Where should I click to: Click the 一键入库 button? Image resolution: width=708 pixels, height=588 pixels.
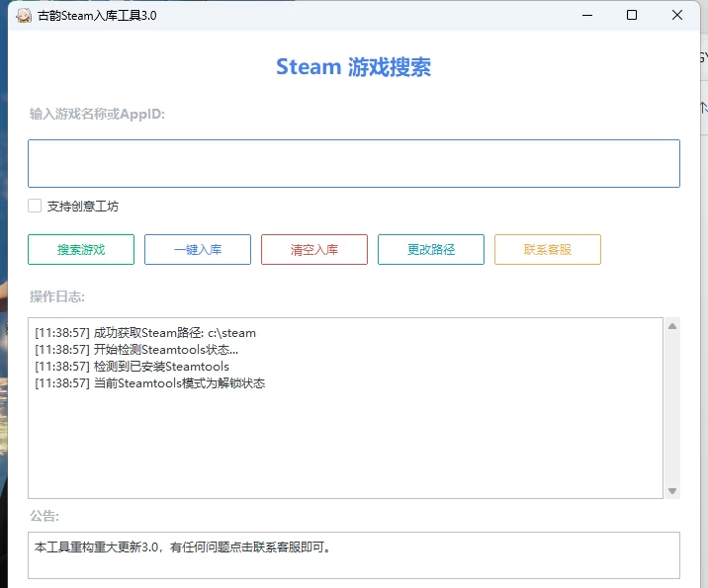click(x=198, y=250)
